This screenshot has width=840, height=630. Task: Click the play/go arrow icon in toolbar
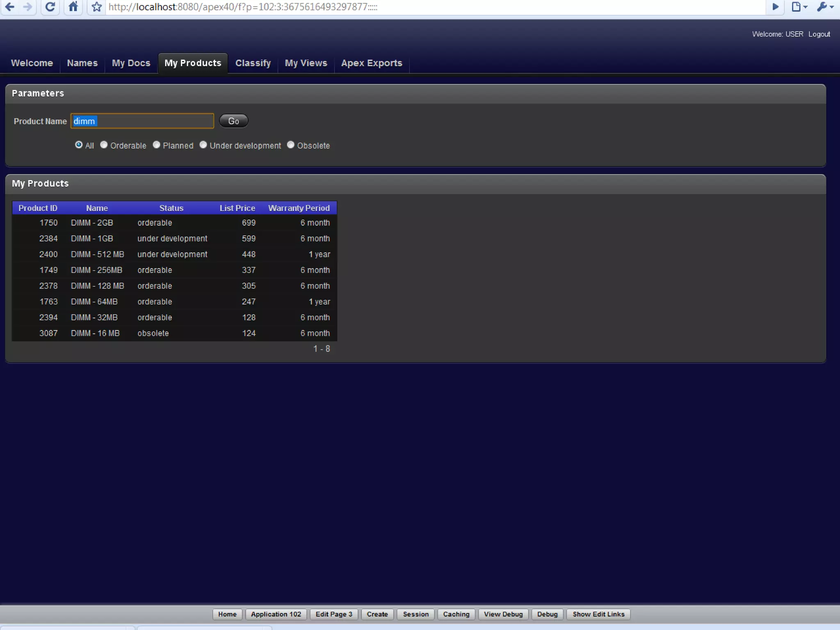click(775, 7)
